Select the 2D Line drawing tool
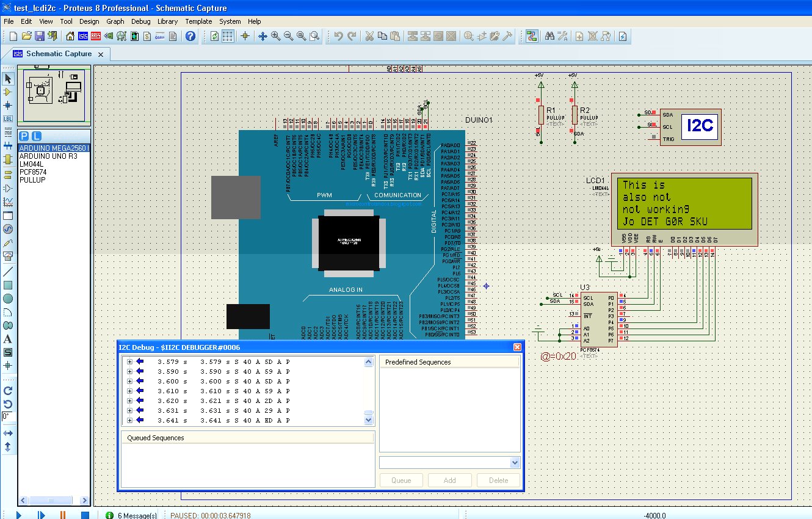This screenshot has height=519, width=812. point(8,271)
